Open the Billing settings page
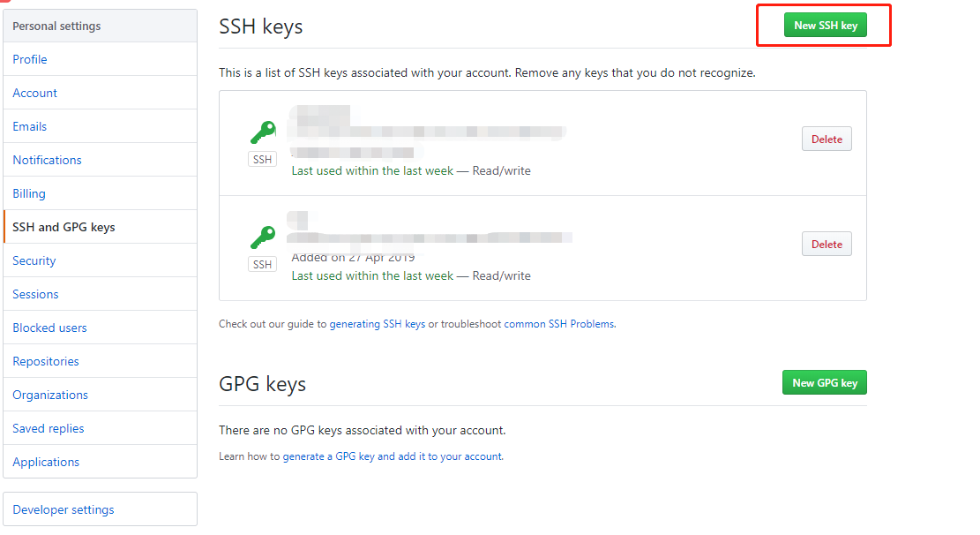This screenshot has width=980, height=535. coord(29,193)
